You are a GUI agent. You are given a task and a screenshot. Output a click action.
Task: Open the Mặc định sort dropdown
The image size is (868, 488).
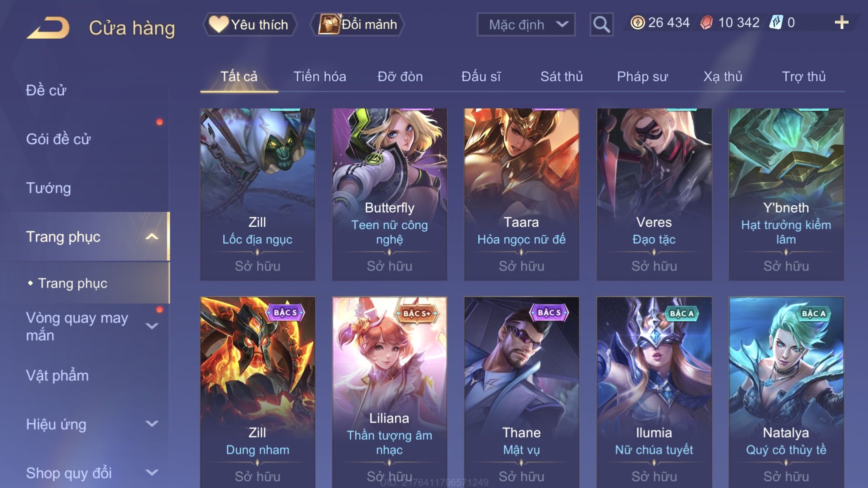click(x=526, y=24)
